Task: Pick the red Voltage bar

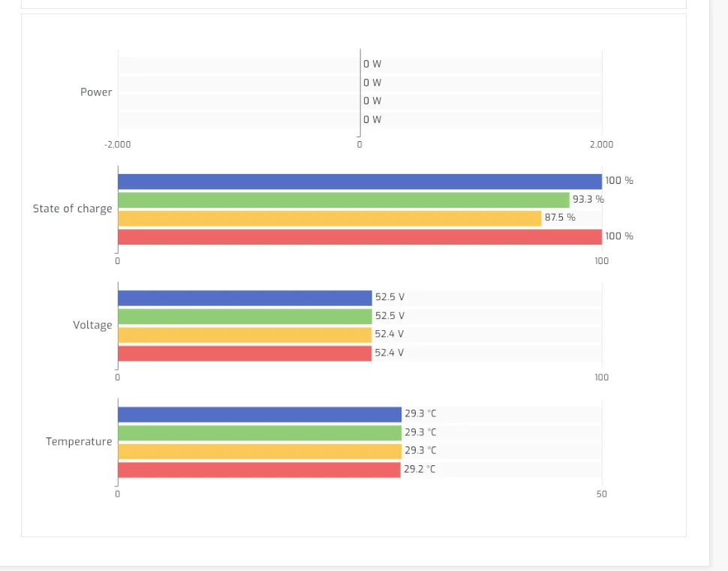Action: [x=245, y=353]
